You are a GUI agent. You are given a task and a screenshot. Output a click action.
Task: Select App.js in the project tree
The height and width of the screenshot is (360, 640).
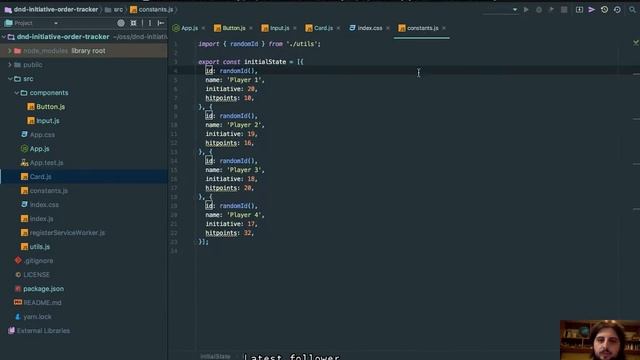click(x=40, y=149)
